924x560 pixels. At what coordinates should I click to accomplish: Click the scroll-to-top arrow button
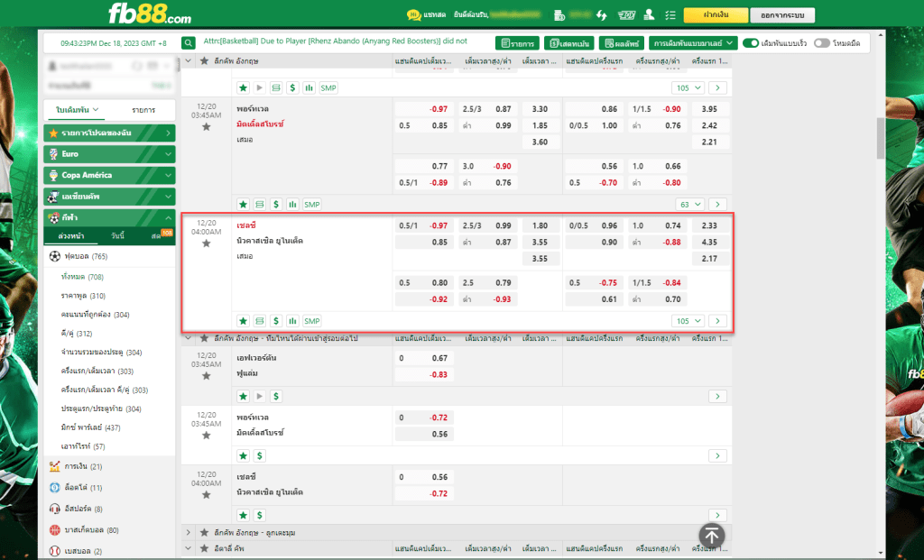click(x=711, y=536)
